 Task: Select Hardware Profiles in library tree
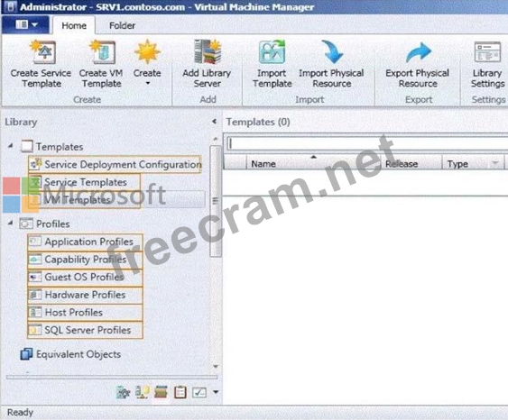point(85,295)
